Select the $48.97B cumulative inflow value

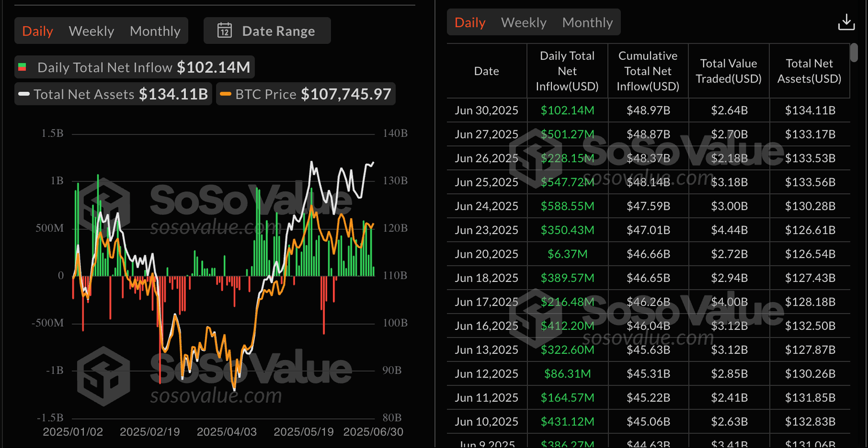(x=648, y=110)
